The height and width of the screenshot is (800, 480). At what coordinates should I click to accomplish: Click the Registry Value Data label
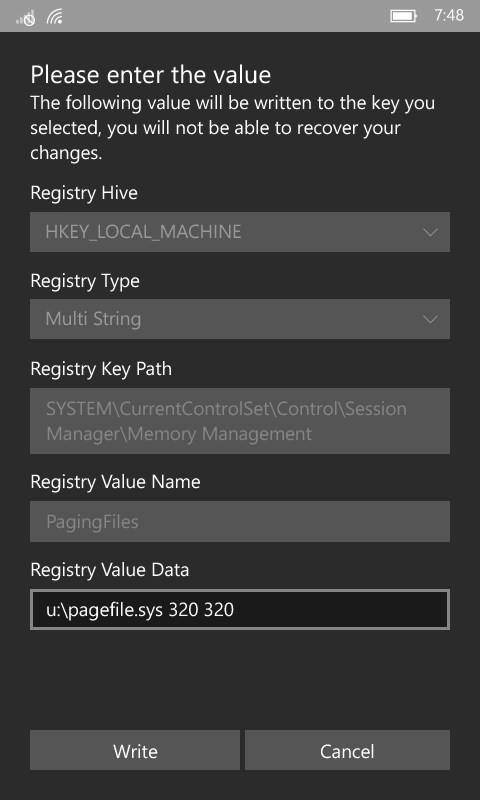point(110,570)
